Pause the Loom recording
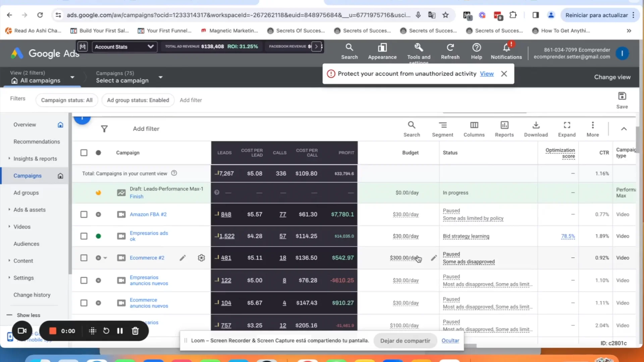644x362 pixels. (120, 331)
